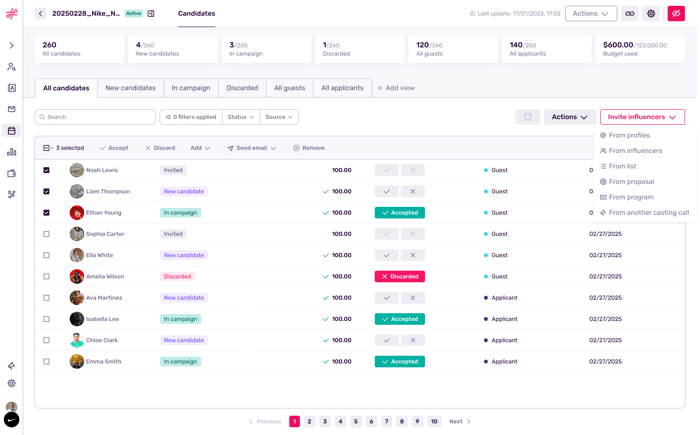Viewport: 700px width, 435px height.
Task: Click the copy link icon button
Action: click(x=630, y=14)
